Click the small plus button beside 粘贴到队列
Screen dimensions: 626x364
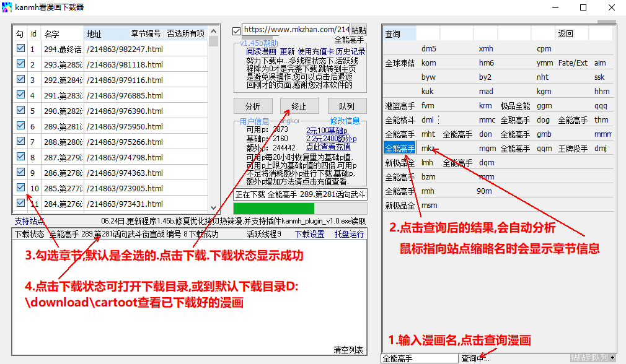[613, 358]
